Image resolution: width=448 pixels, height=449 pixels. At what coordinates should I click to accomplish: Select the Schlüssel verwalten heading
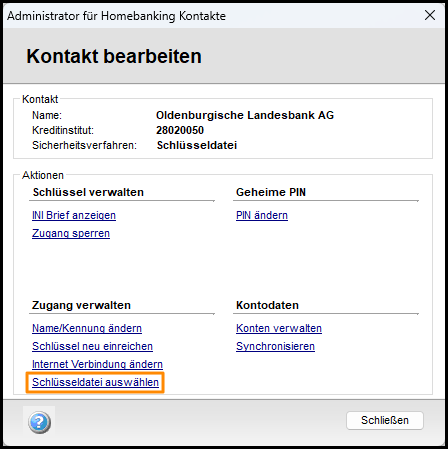coord(88,192)
